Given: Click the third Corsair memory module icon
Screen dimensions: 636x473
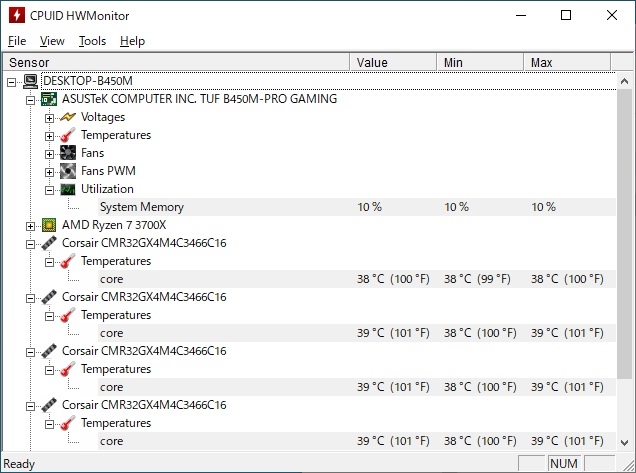Looking at the screenshot, I should [49, 351].
